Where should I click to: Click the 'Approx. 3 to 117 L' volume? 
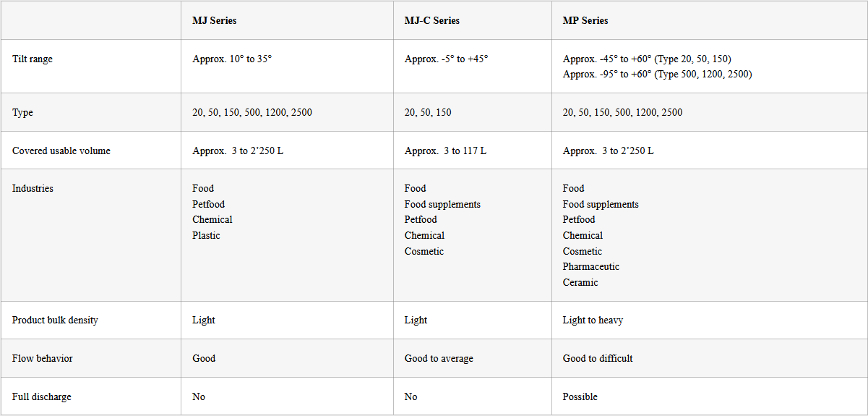pos(445,150)
